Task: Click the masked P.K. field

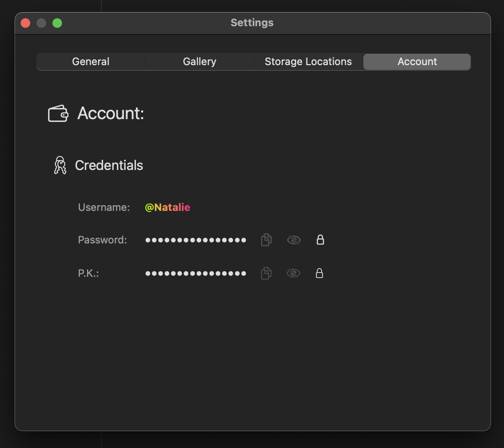Action: pos(196,273)
